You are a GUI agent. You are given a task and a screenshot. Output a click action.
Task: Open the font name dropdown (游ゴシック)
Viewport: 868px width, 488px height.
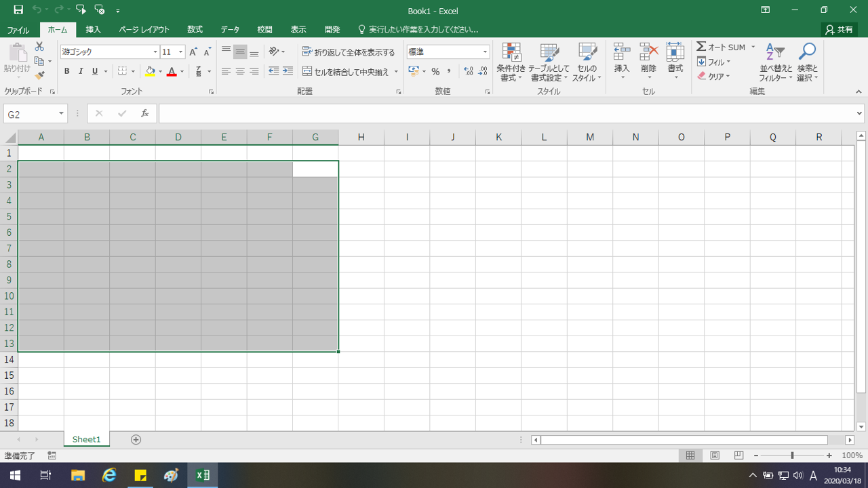tap(155, 52)
